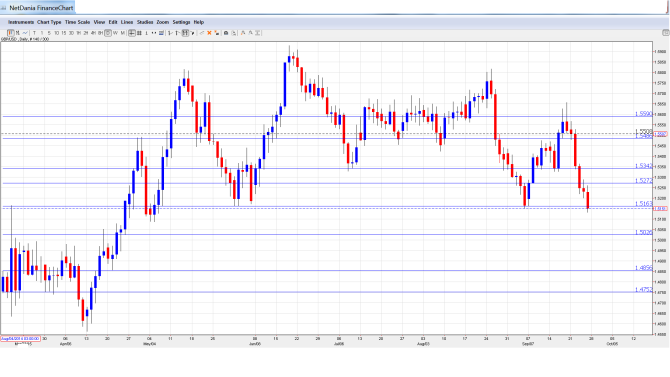670x377 pixels.
Task: Open the Help menu
Action: pos(199,22)
